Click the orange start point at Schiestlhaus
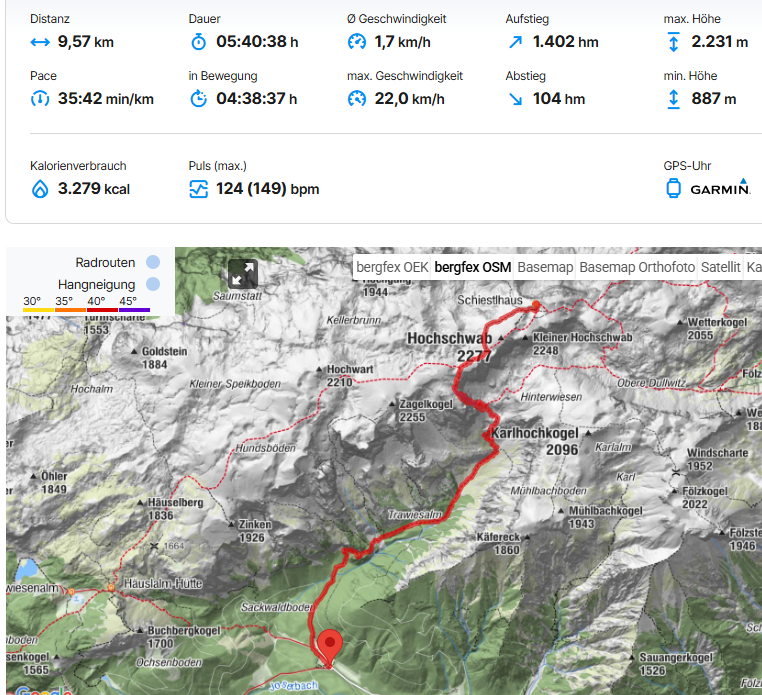The height and width of the screenshot is (695, 762). click(x=536, y=305)
